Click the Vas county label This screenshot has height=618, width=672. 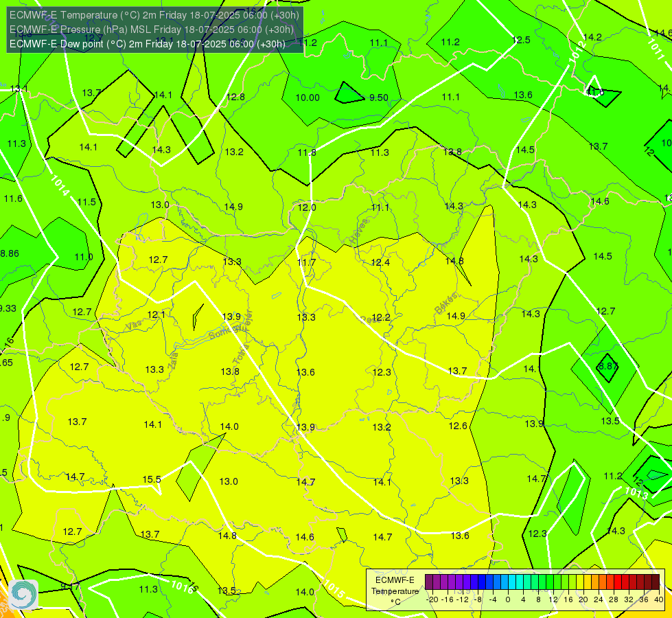tap(134, 325)
